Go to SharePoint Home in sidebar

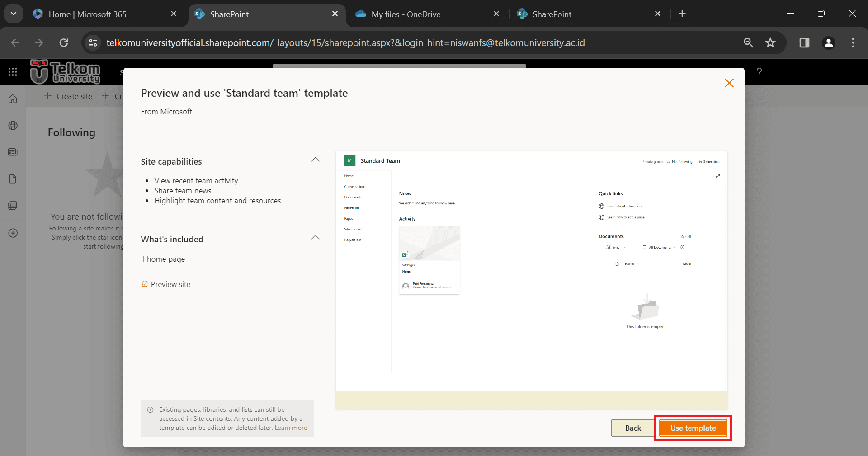tap(13, 99)
